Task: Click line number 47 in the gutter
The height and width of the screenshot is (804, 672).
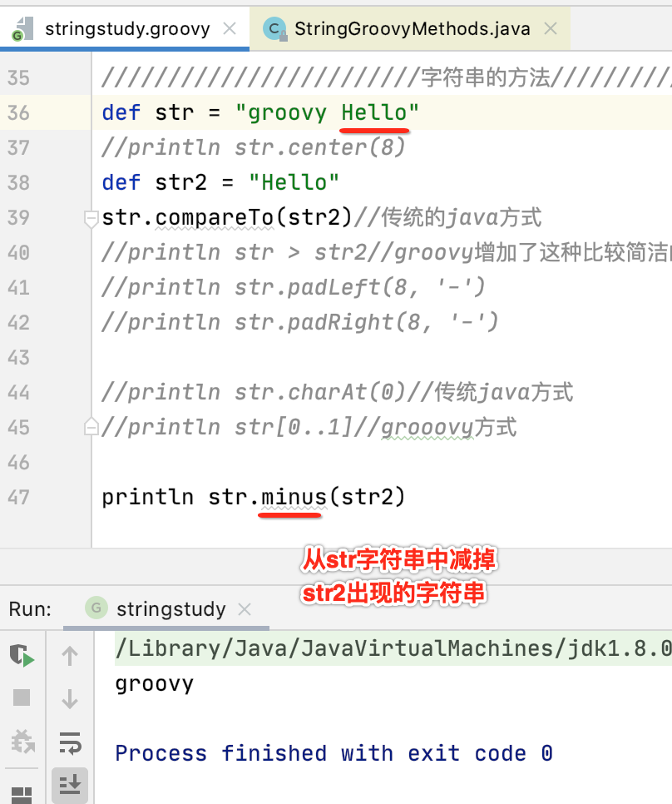Action: 18,498
